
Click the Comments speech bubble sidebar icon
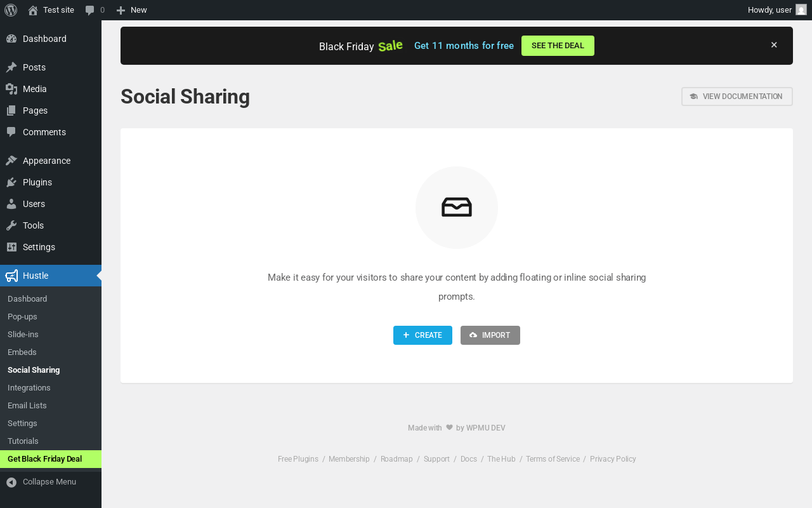coord(11,132)
